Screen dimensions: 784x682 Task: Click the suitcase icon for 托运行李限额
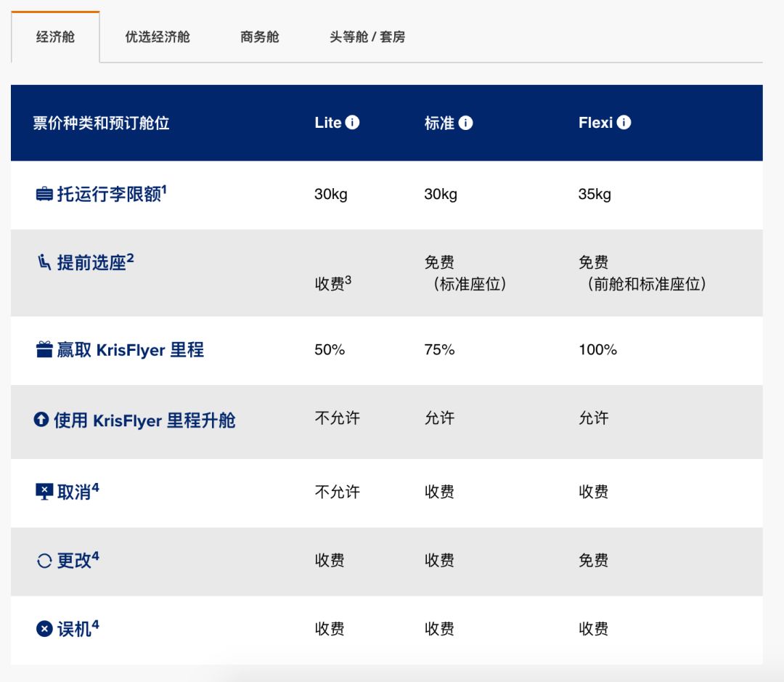click(44, 195)
